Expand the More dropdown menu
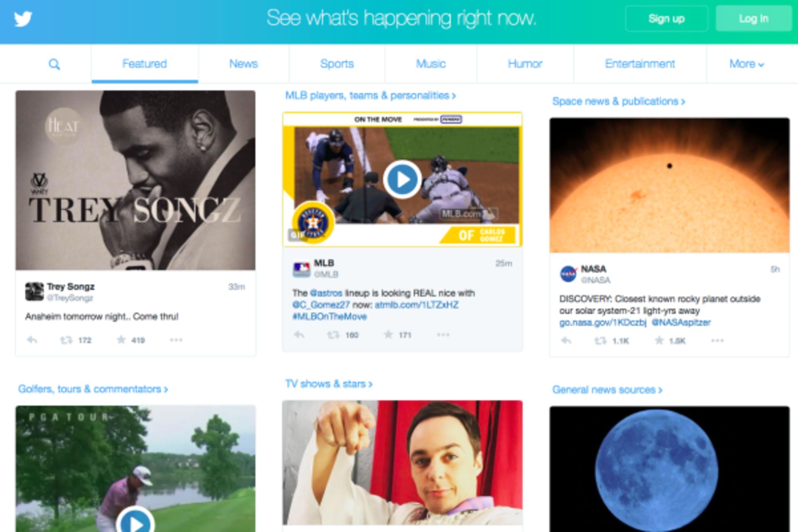 746,64
